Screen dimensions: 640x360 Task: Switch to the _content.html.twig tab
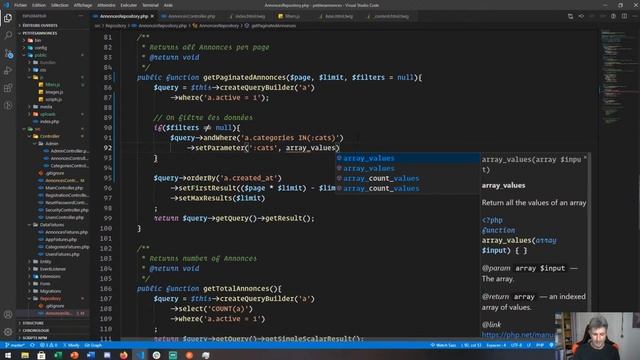click(x=389, y=16)
